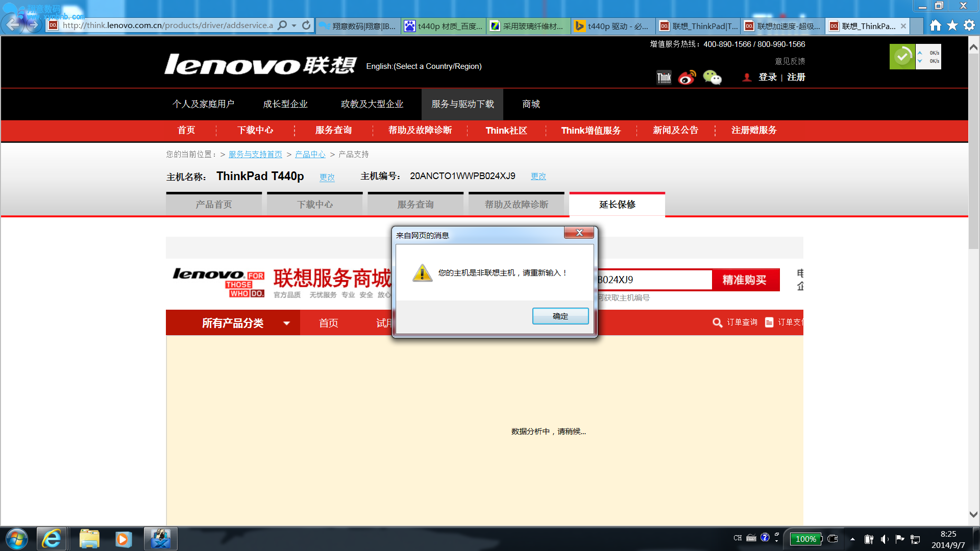Click 首页 in service mall bar
Viewport: 980px width, 551px height.
tap(328, 322)
